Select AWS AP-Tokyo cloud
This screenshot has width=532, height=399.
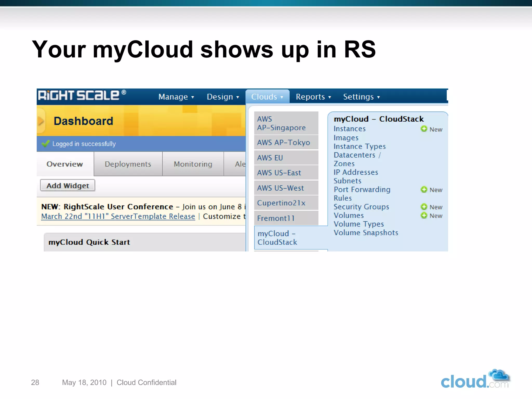pos(286,142)
